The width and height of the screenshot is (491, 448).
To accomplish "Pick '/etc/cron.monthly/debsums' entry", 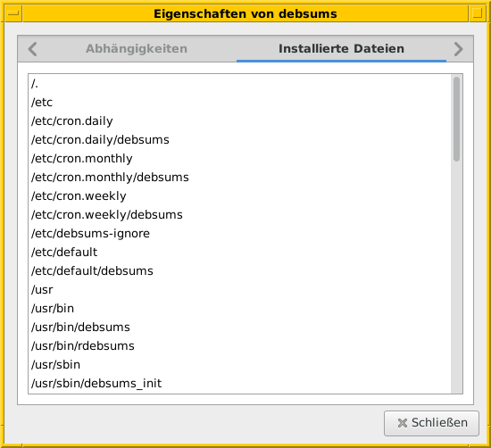I will (240, 178).
